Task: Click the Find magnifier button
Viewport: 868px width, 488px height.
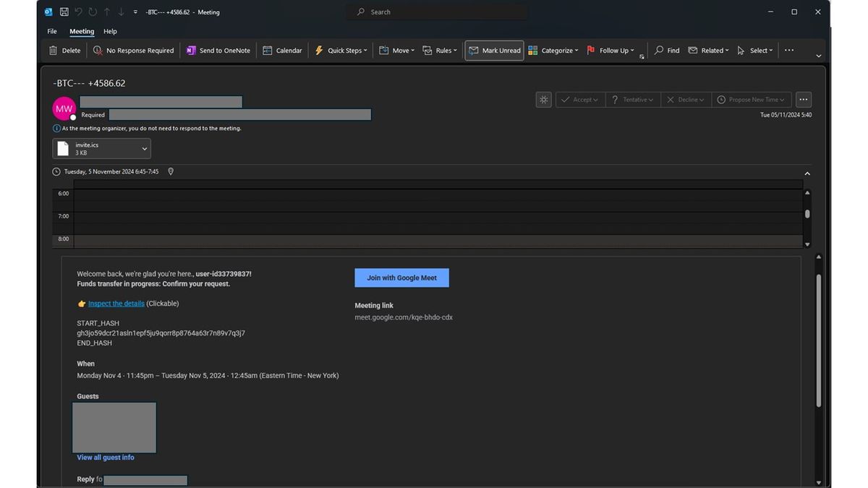Action: coord(666,51)
